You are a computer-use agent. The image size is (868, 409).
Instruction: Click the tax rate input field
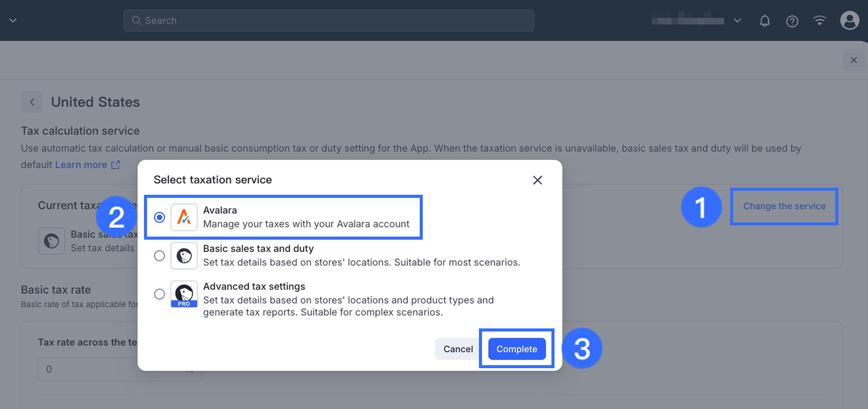(112, 369)
